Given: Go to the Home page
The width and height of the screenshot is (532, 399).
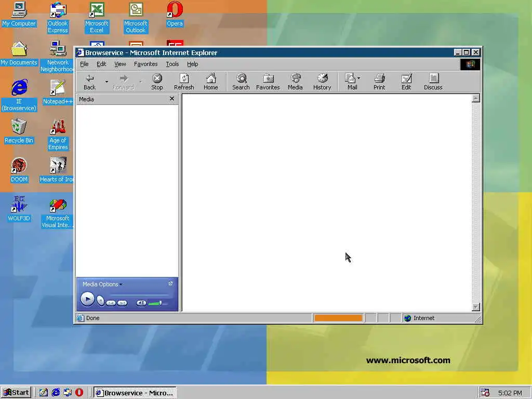Looking at the screenshot, I should 211,82.
